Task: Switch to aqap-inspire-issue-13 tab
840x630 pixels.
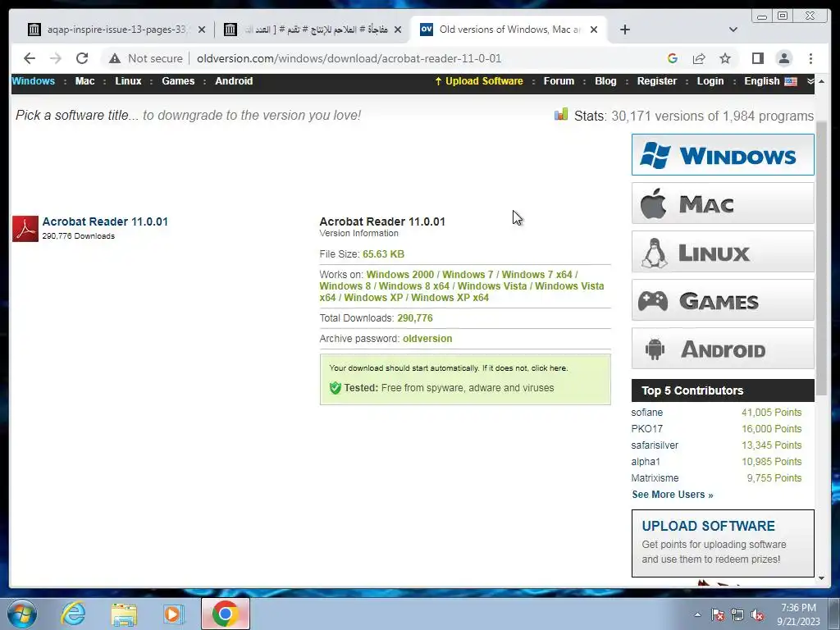Action: [x=116, y=30]
